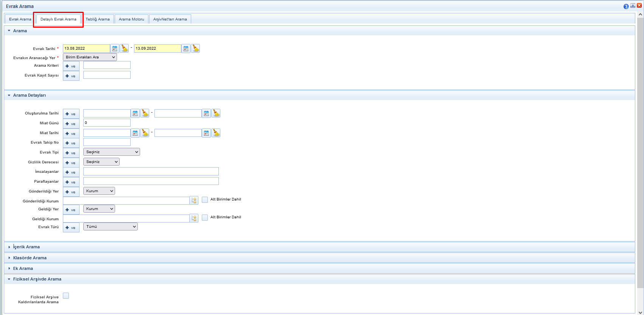Clear Evrak Tarihi end date with broom icon

click(195, 49)
